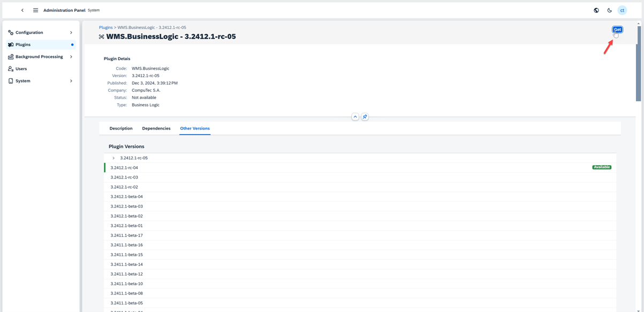Open the Plugins breadcrumb link
Viewport: 644px width, 312px height.
point(105,27)
